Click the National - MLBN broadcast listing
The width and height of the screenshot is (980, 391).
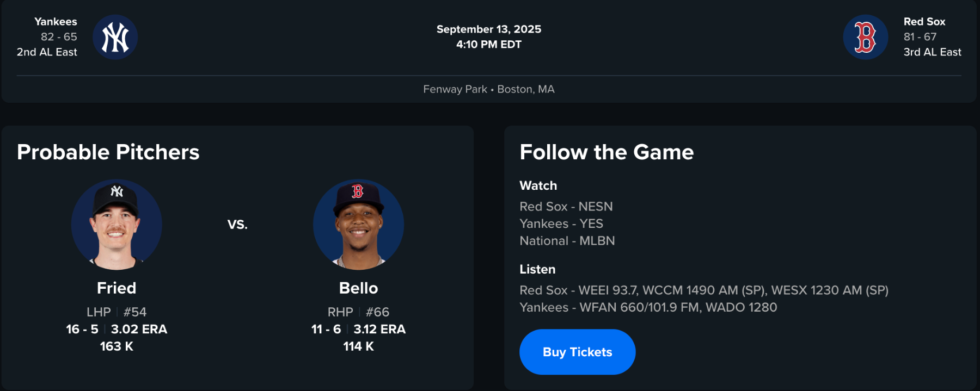coord(567,241)
